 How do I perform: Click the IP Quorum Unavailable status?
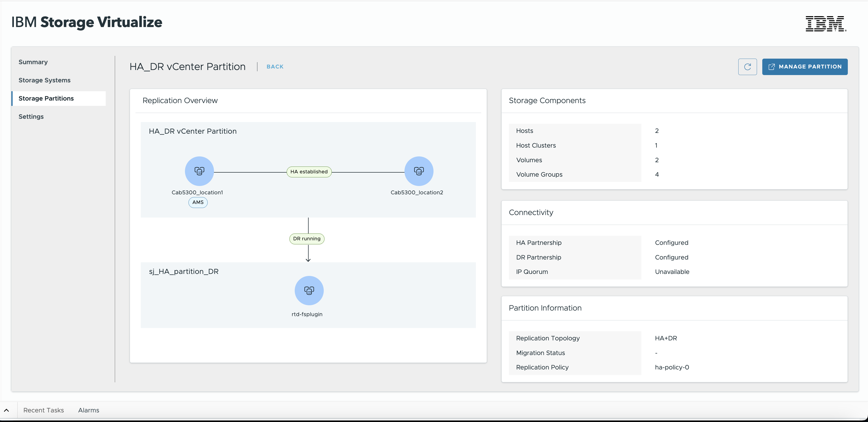(x=672, y=272)
